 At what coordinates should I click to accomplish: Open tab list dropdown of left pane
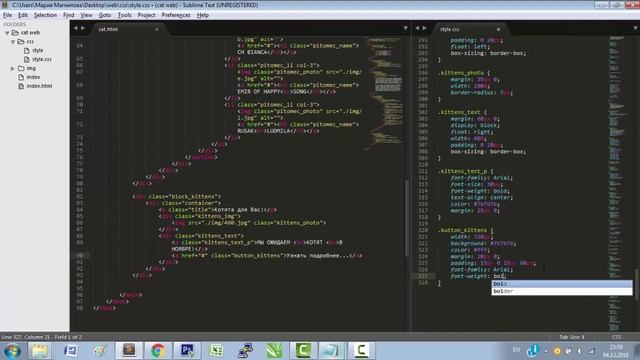click(405, 28)
